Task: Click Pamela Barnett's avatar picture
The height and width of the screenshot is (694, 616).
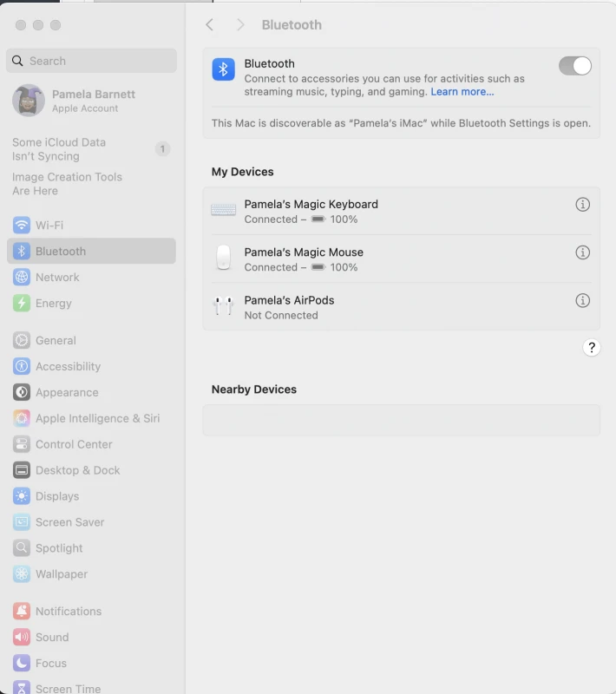Action: (29, 101)
